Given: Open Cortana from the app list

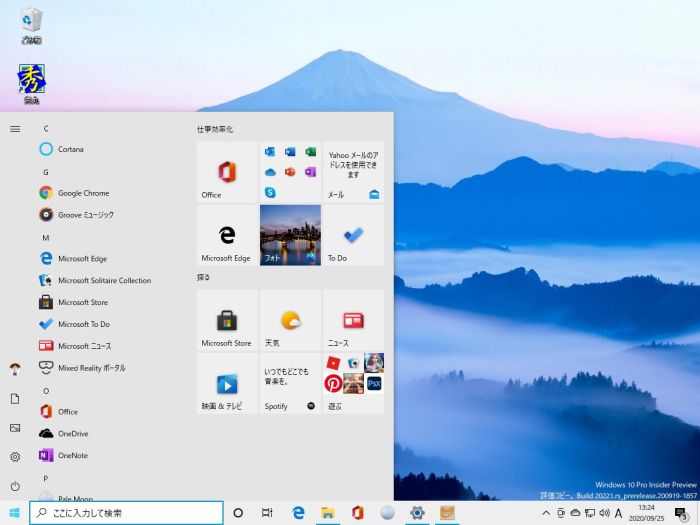Looking at the screenshot, I should 70,149.
